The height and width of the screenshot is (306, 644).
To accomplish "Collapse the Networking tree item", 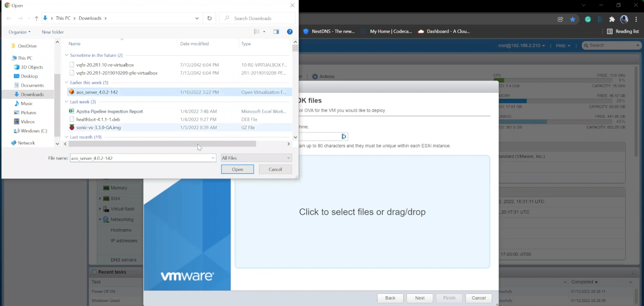I will (x=100, y=219).
